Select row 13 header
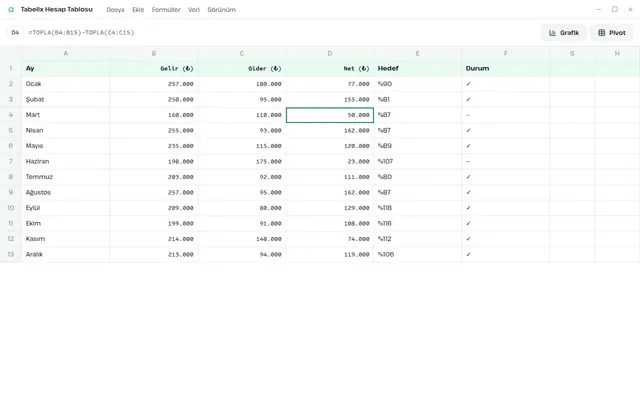The width and height of the screenshot is (640, 400). [11, 254]
